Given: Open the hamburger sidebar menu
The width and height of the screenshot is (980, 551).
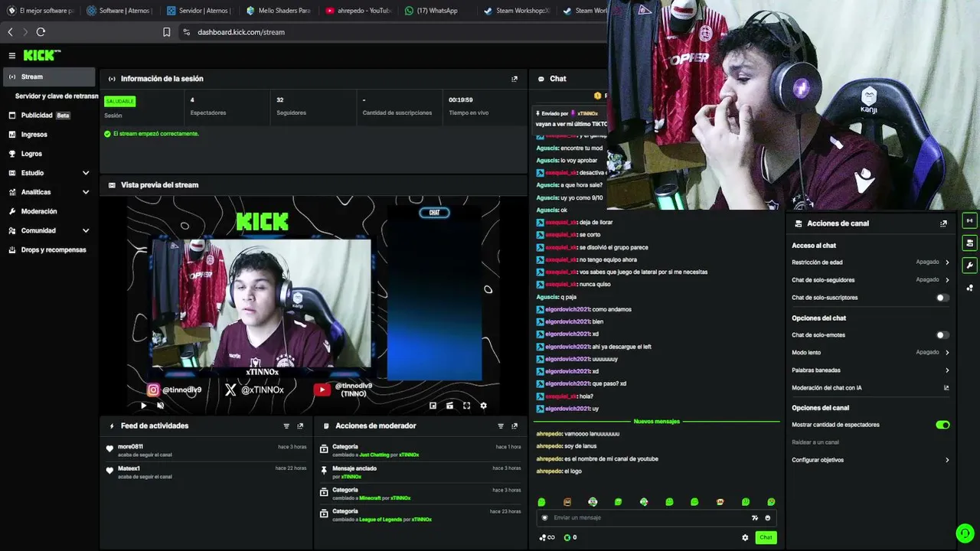Looking at the screenshot, I should (12, 55).
